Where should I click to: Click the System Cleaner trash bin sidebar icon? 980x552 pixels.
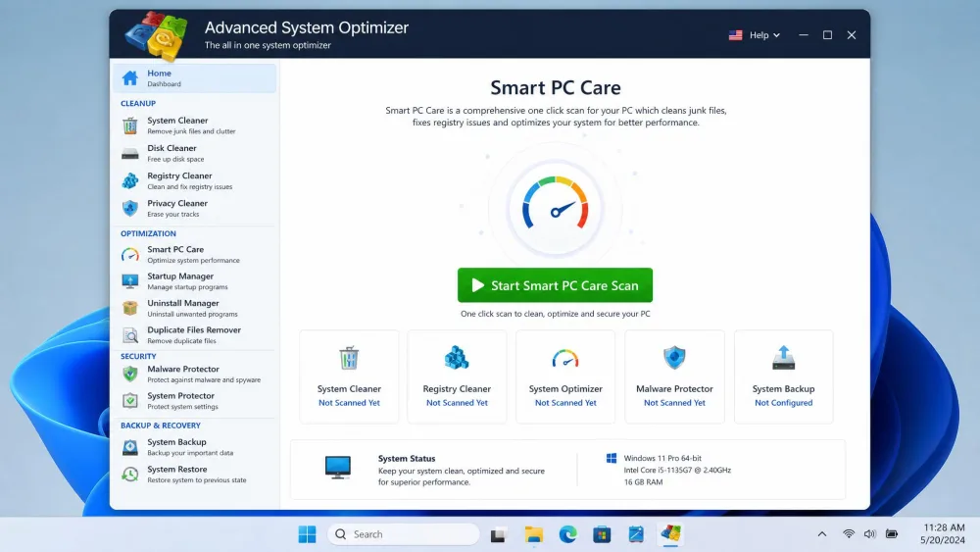click(130, 125)
